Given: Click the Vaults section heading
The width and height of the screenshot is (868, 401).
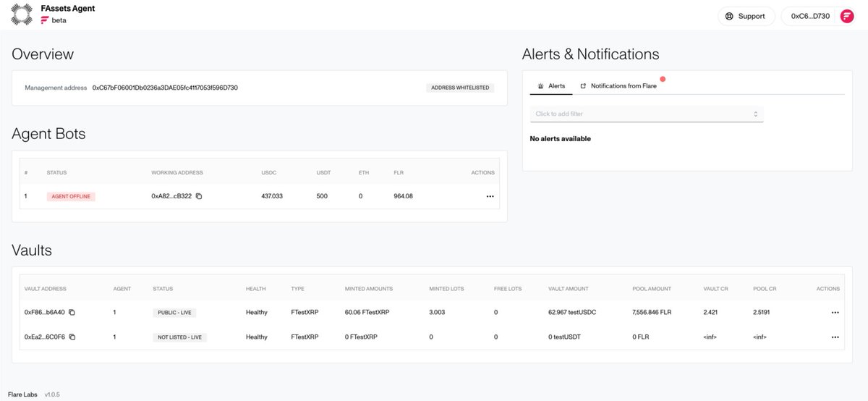Looking at the screenshot, I should [32, 250].
